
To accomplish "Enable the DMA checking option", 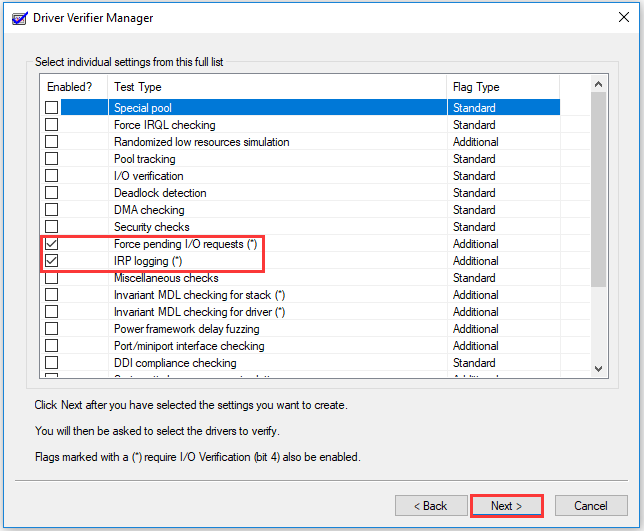I will coord(51,210).
